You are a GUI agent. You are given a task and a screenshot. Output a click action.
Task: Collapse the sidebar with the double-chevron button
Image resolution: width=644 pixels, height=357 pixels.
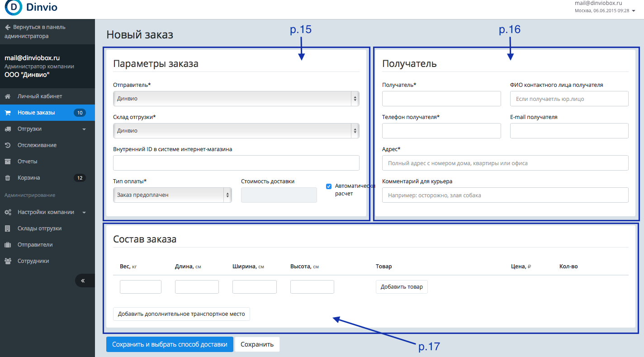85,281
